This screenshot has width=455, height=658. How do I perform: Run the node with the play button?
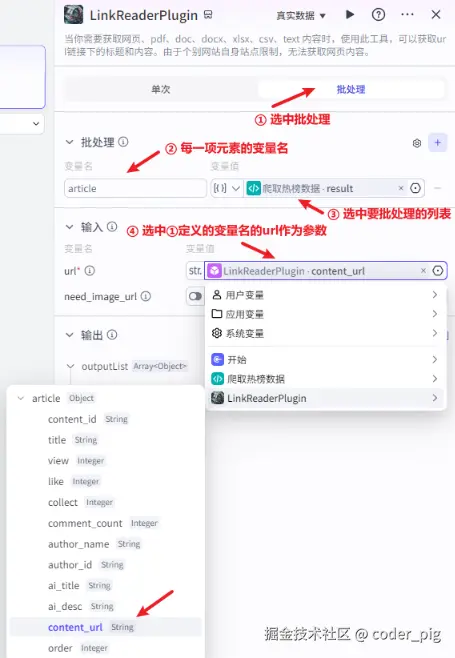click(350, 15)
